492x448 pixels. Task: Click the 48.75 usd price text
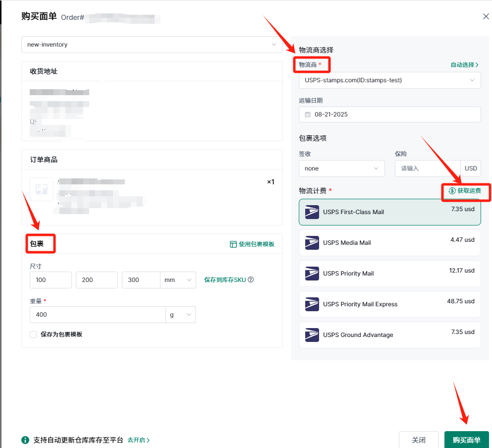[x=461, y=301]
